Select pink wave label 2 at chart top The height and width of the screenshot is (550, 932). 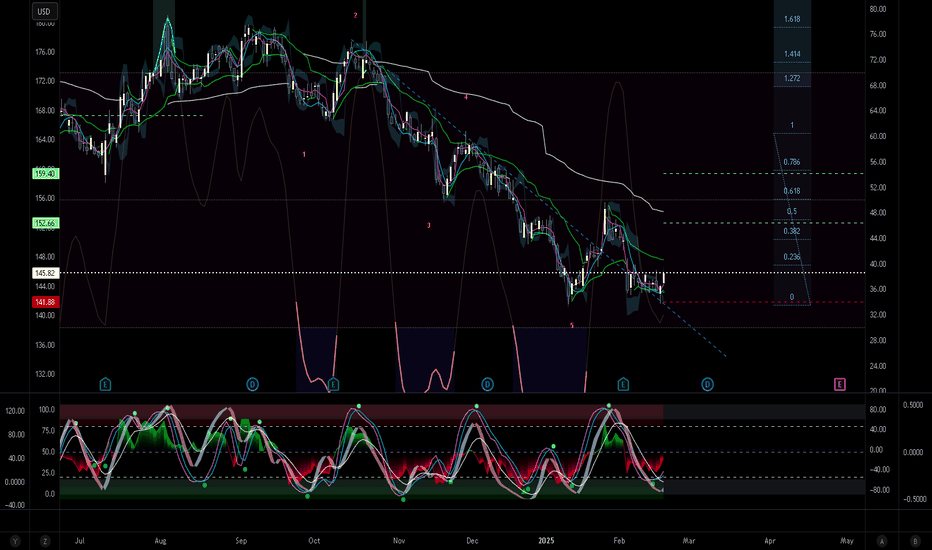355,15
